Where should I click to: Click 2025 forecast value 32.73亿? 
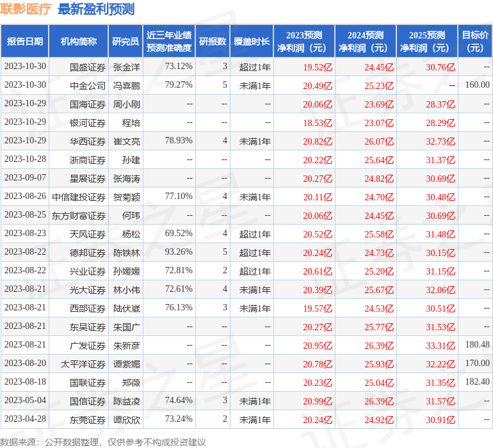[x=440, y=141]
